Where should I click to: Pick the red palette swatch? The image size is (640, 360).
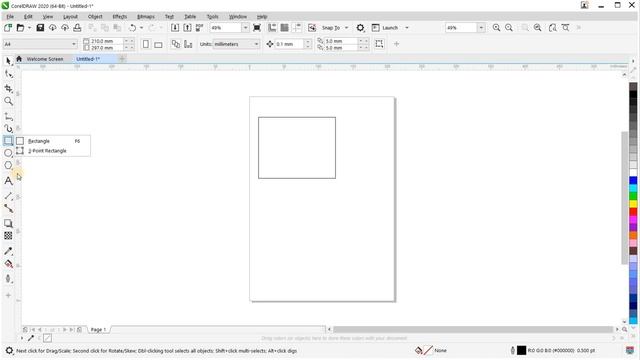point(633,211)
